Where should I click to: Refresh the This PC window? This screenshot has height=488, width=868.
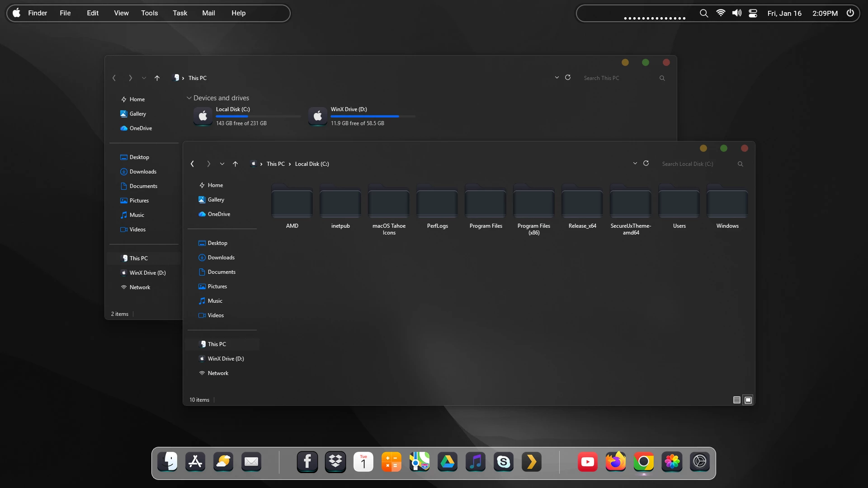(x=568, y=77)
